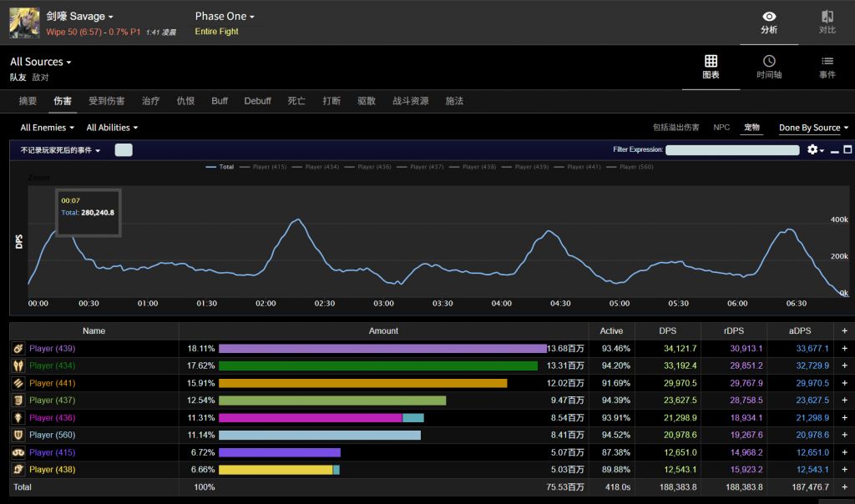
Task: Expand the Phase One dropdown
Action: point(225,17)
